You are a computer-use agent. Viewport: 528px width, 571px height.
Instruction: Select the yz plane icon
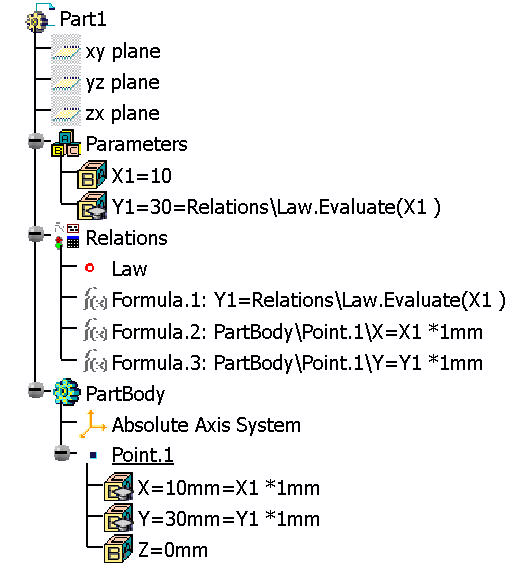coord(66,82)
